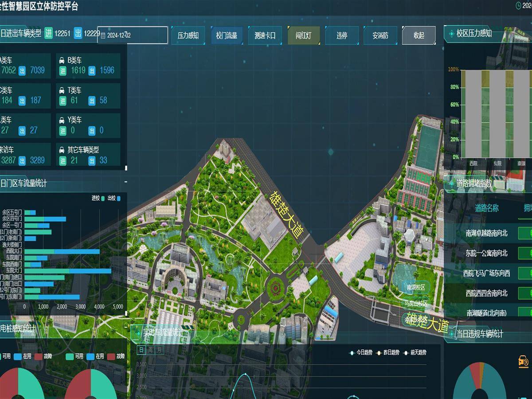532x399 pixels.
Task: Click the calendar icon in the date field
Action: point(103,35)
